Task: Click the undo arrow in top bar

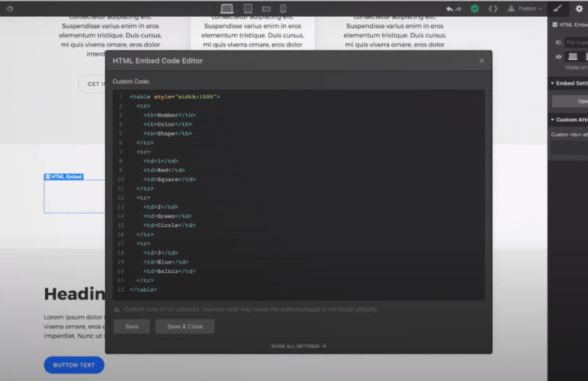Action: (x=449, y=8)
